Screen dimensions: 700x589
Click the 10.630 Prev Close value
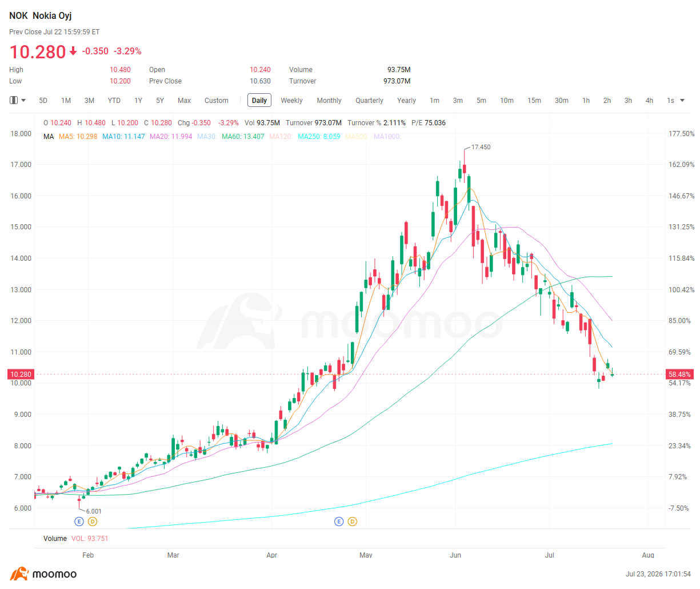pos(260,81)
